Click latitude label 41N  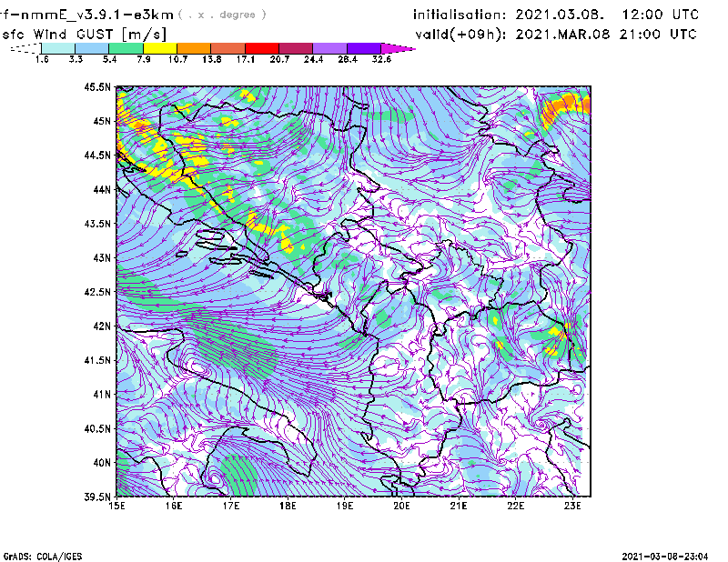pyautogui.click(x=102, y=395)
